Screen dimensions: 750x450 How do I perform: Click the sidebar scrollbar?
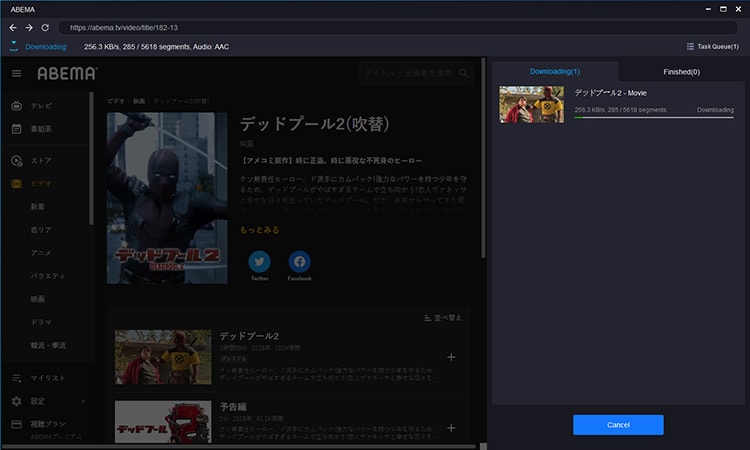coord(91,158)
